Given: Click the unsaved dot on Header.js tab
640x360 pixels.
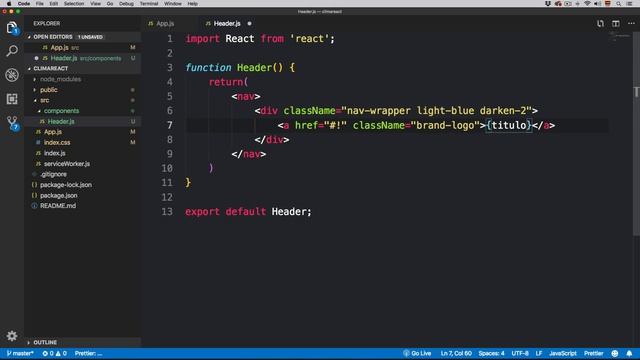Looking at the screenshot, I should click(x=249, y=24).
